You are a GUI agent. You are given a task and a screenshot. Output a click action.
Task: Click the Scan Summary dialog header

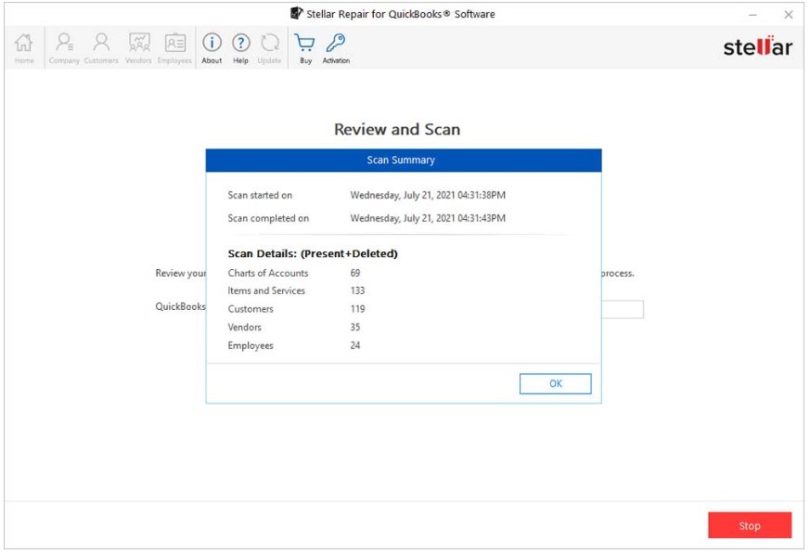(x=403, y=160)
